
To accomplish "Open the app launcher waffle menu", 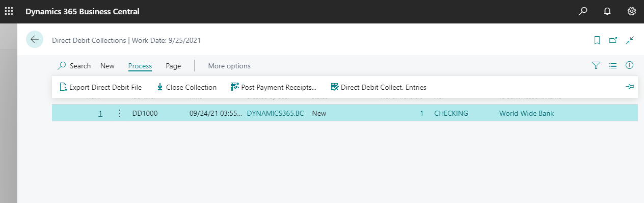I will coord(9,11).
